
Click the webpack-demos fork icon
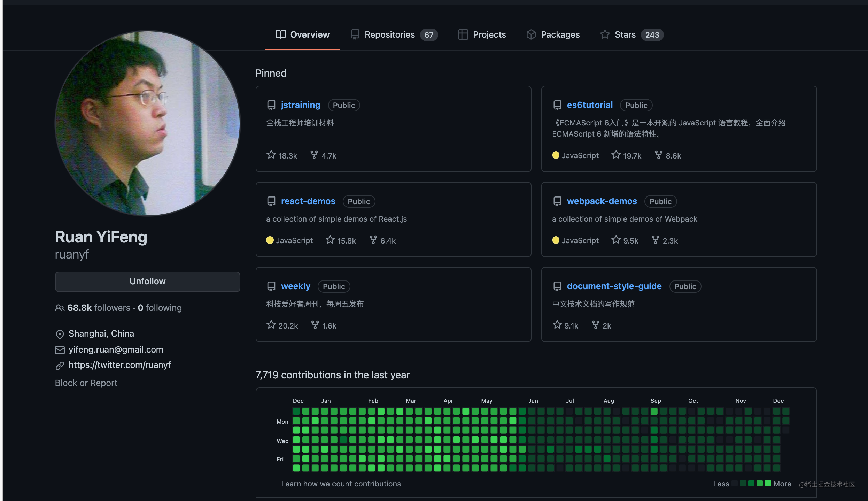tap(655, 239)
